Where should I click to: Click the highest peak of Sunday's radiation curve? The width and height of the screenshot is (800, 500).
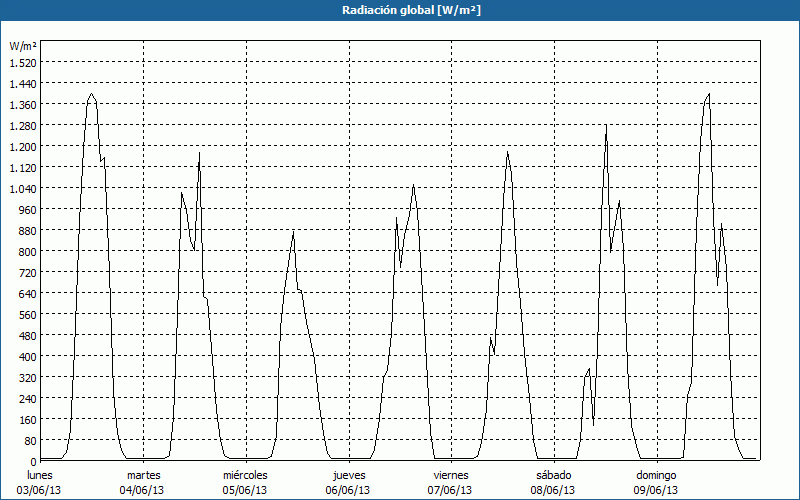coord(709,94)
